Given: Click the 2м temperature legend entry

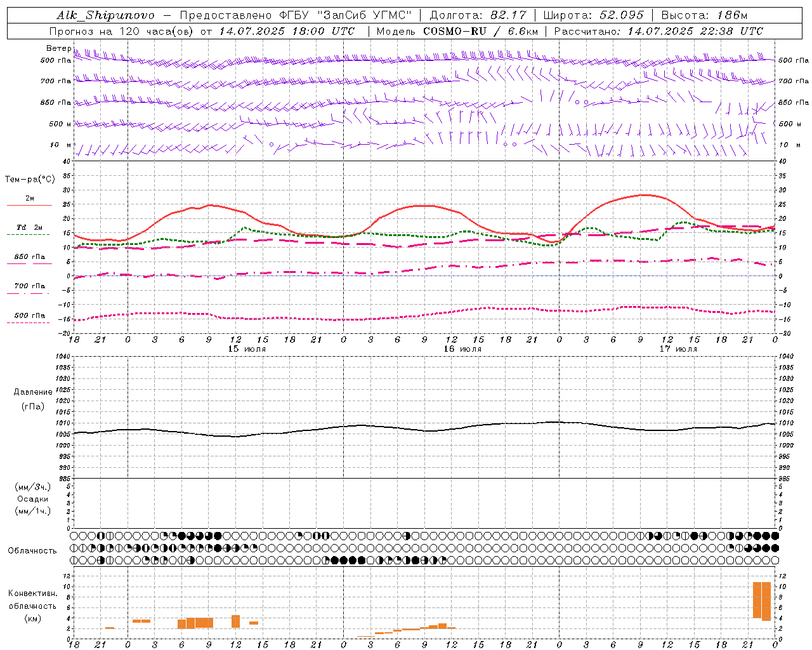Looking at the screenshot, I should coord(30,199).
